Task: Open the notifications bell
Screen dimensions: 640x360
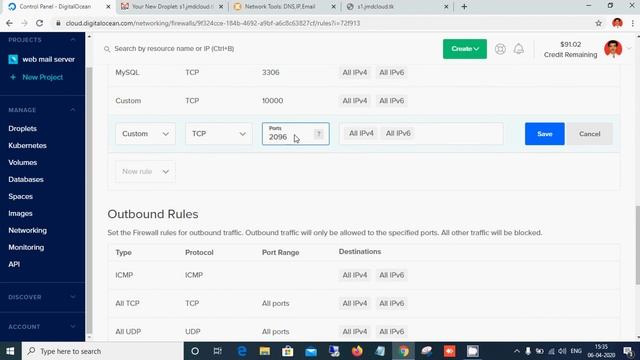Action: (x=519, y=49)
